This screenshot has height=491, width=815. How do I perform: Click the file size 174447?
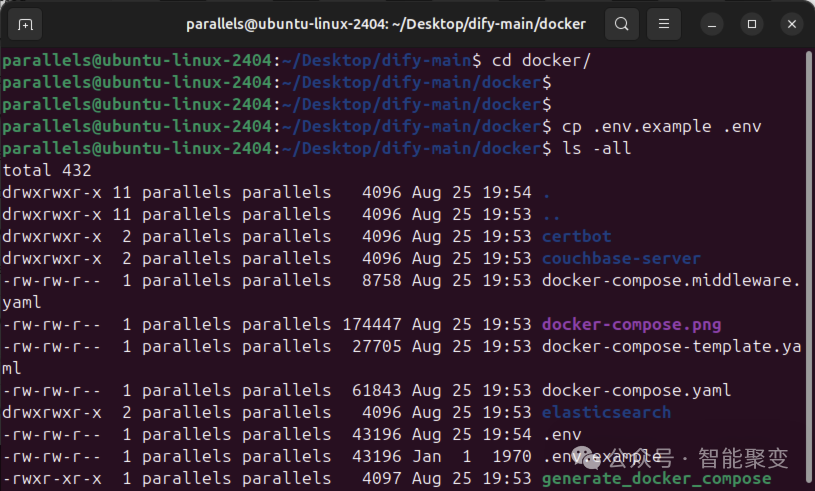point(372,325)
